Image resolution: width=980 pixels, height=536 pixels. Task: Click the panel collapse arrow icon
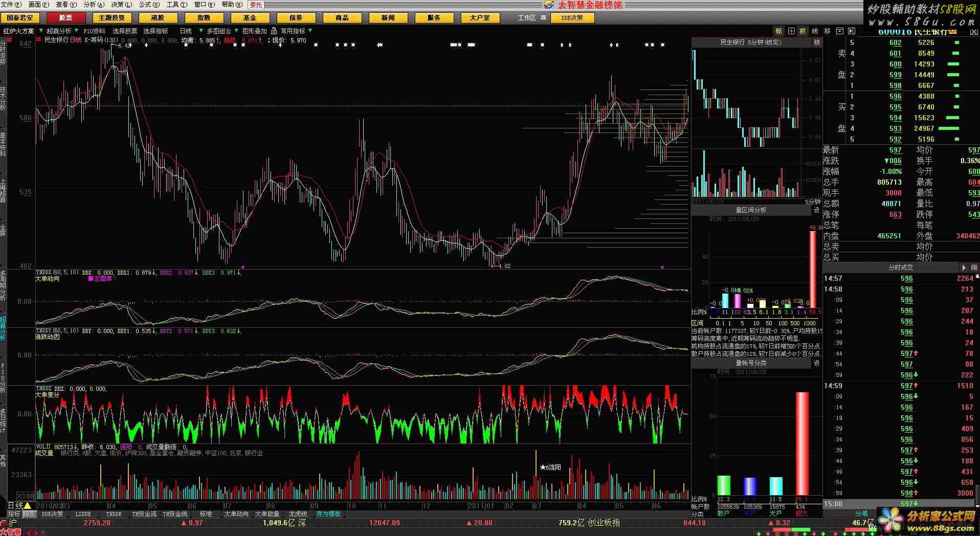(x=852, y=31)
